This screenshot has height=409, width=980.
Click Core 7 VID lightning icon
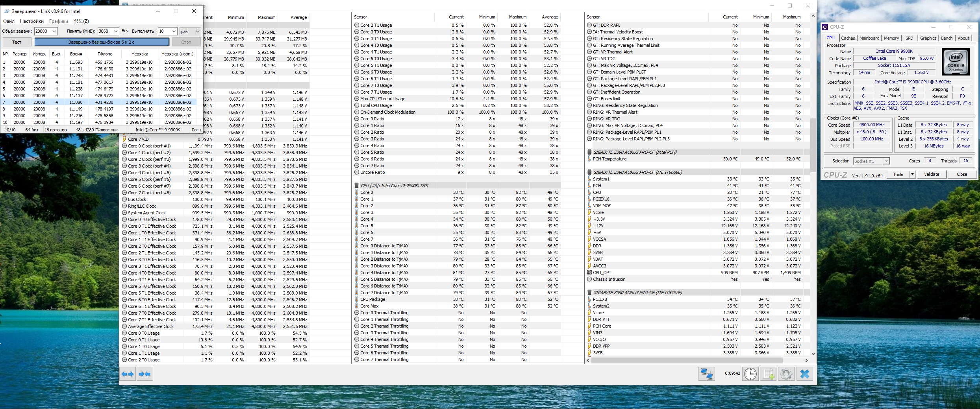click(x=124, y=139)
